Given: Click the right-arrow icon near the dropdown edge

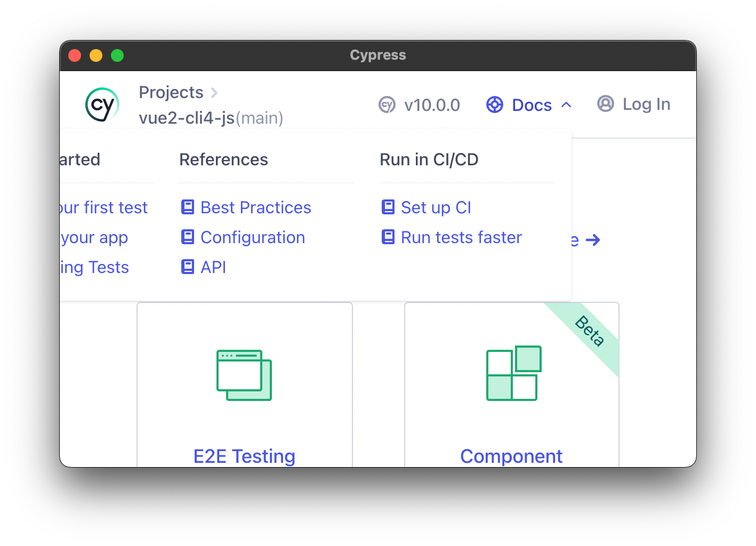Looking at the screenshot, I should click(x=593, y=240).
